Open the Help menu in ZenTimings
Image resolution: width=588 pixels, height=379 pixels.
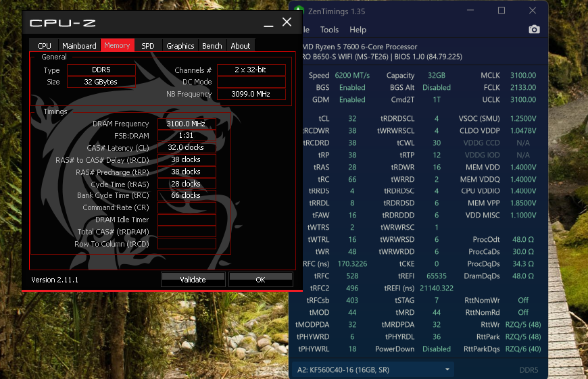[358, 30]
